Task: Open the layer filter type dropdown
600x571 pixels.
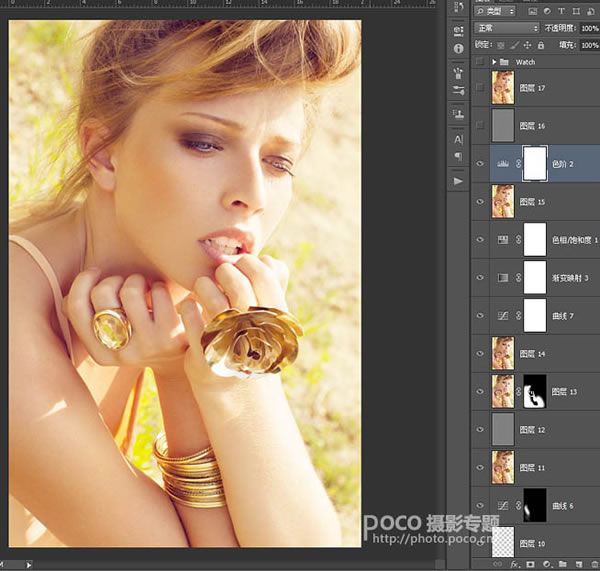Action: click(496, 11)
